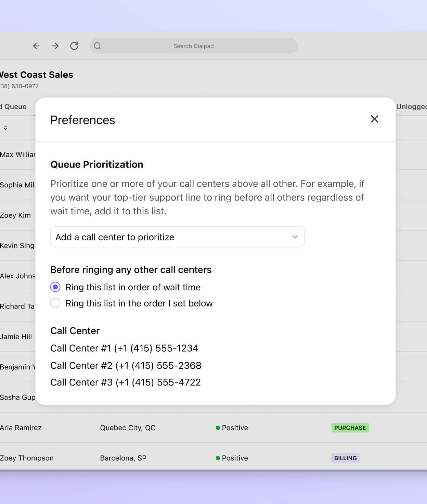Click the green Positive status dot for Zoey Thompson
427x504 pixels.
coord(218,458)
